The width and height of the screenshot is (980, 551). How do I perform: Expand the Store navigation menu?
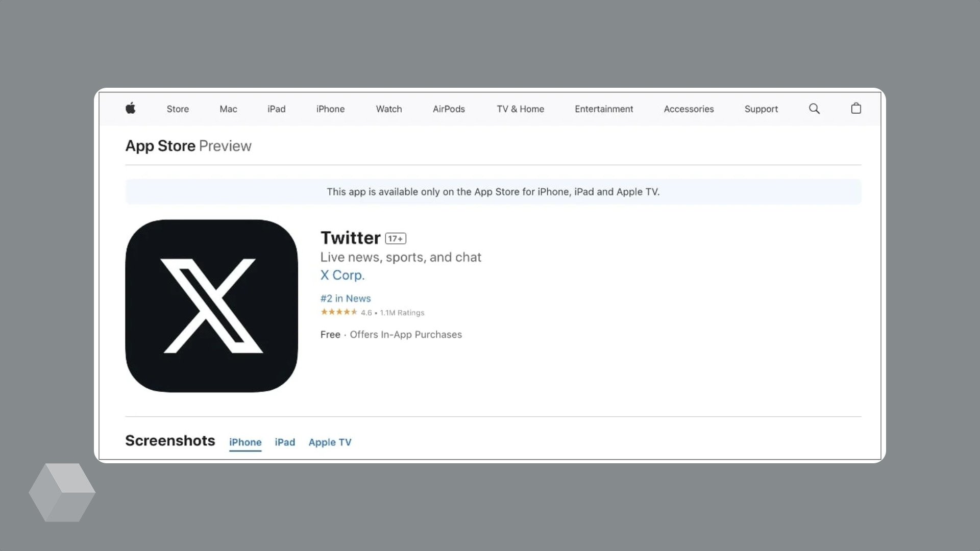pos(177,108)
